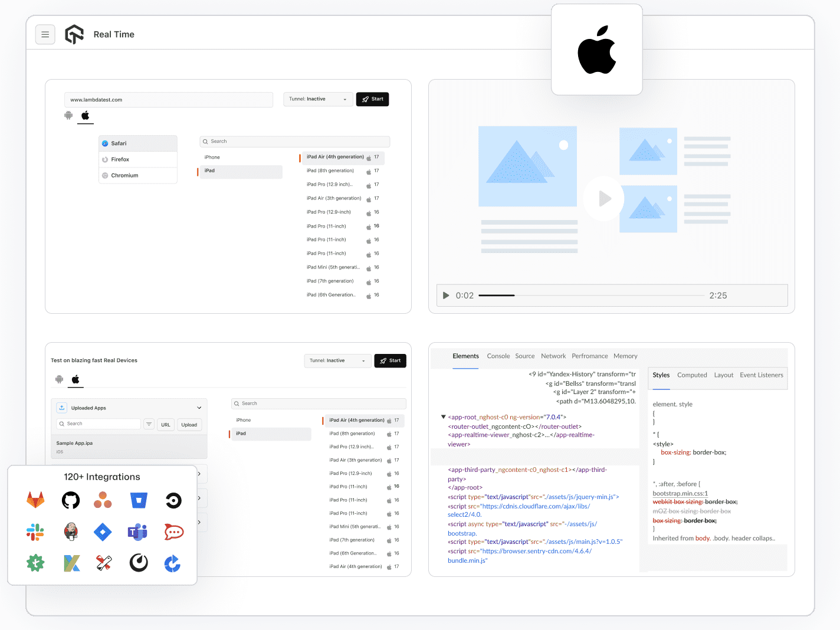Open the Tunnel Inactive dropdown
The image size is (840, 630).
click(x=317, y=99)
